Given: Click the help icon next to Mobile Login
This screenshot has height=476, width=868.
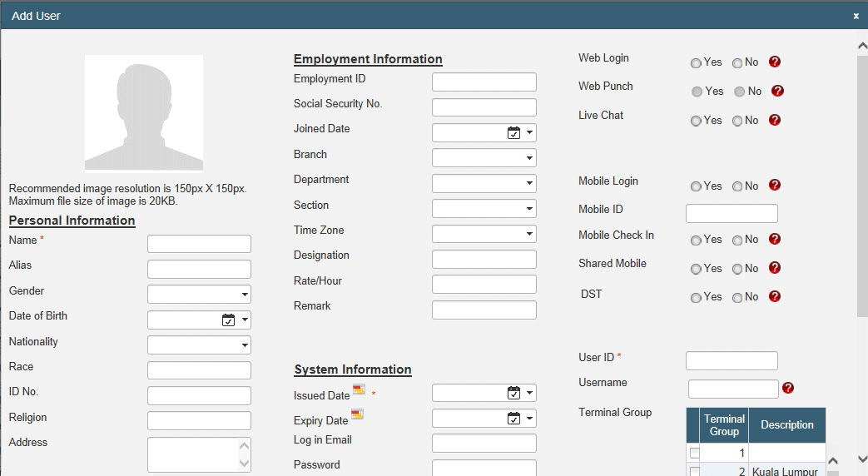Looking at the screenshot, I should point(775,186).
